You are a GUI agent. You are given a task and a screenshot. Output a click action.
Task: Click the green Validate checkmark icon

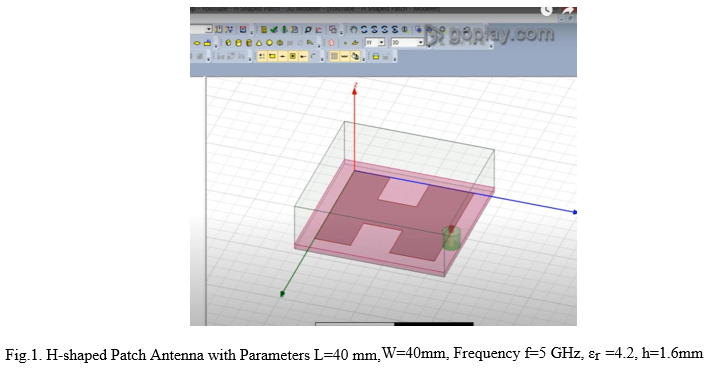coord(274,30)
